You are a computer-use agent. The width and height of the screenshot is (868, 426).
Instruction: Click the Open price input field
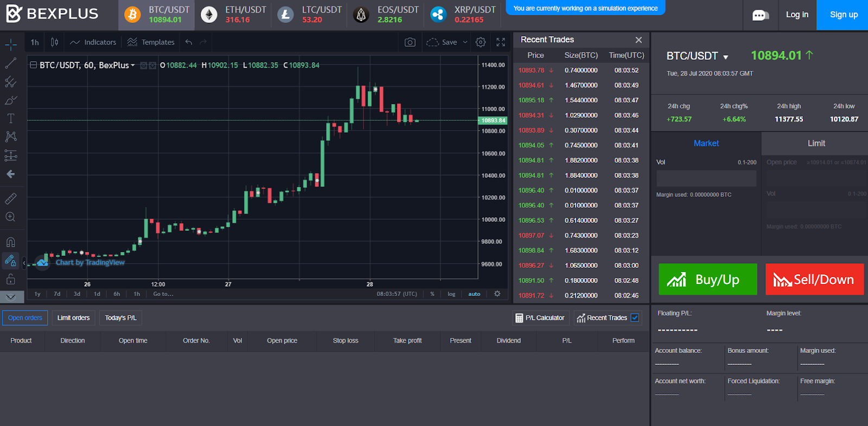pyautogui.click(x=816, y=177)
